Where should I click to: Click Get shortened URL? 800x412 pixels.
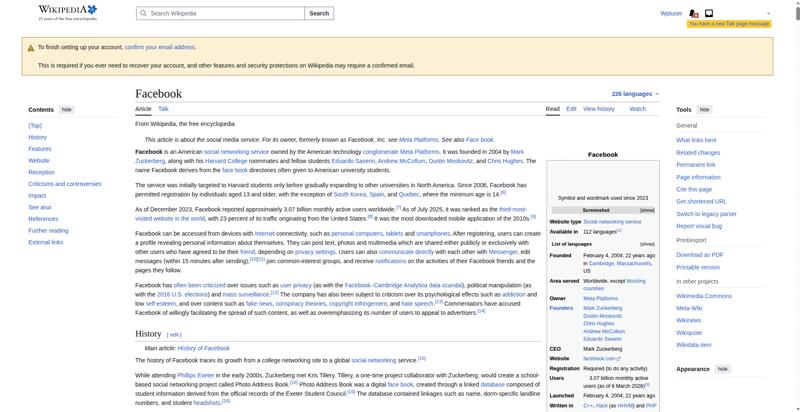702,202
